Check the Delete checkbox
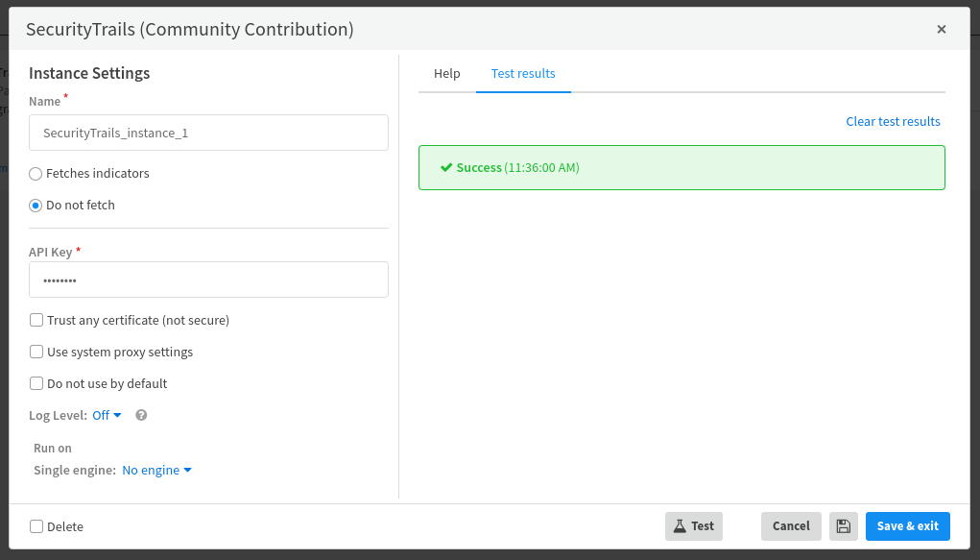 (x=36, y=526)
